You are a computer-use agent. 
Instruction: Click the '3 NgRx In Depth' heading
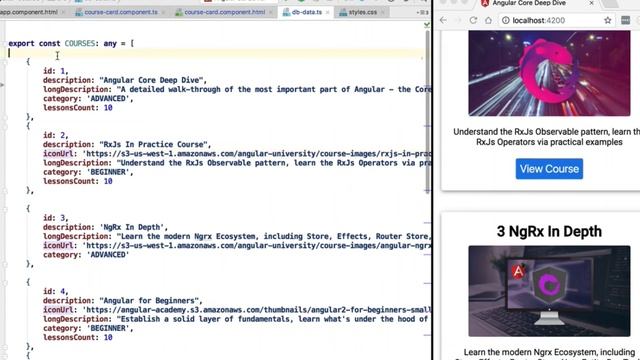549,231
